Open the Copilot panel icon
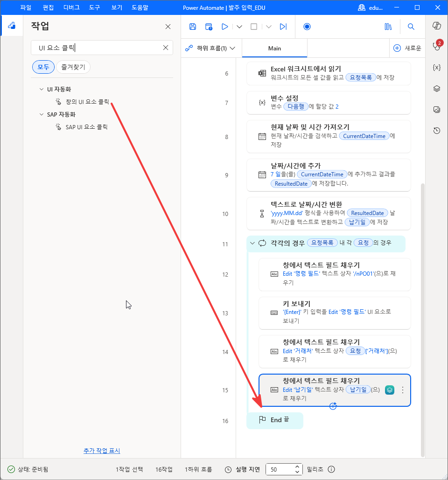This screenshot has height=480, width=448. [x=437, y=26]
